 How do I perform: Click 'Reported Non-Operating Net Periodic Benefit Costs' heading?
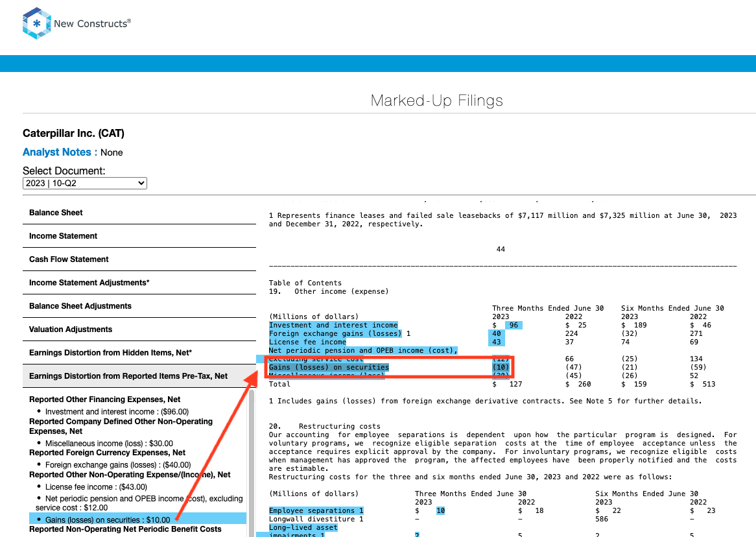[125, 529]
